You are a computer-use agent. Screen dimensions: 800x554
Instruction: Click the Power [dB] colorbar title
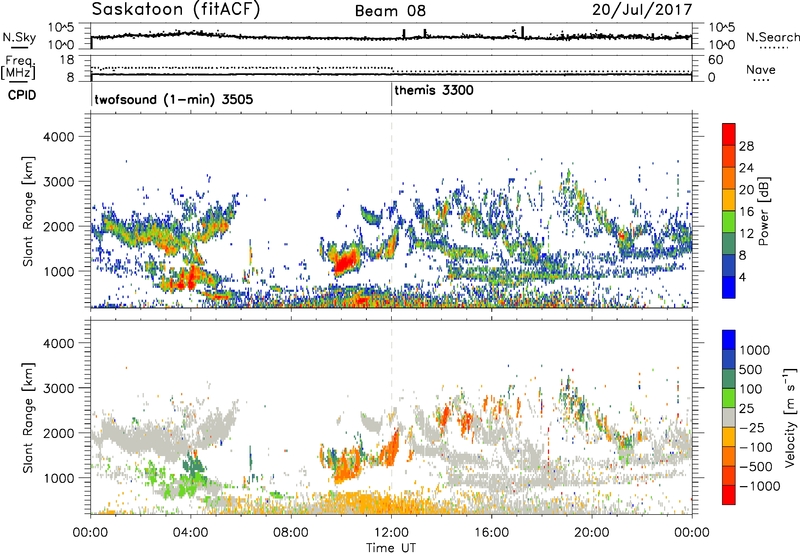click(x=763, y=211)
